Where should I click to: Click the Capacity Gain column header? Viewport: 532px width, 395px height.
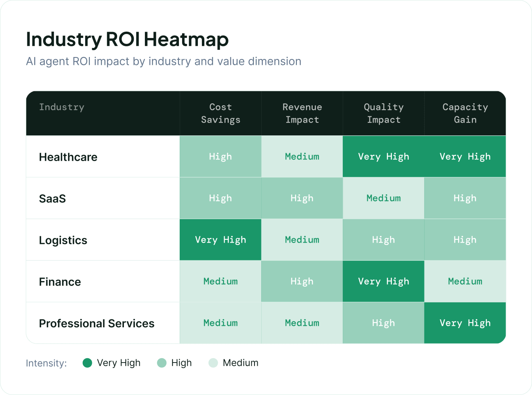[x=465, y=113]
